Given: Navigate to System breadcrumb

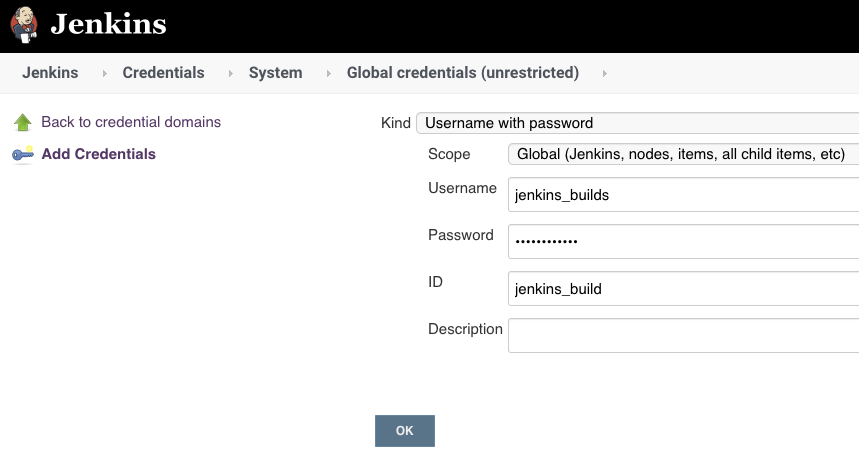Looking at the screenshot, I should 276,73.
